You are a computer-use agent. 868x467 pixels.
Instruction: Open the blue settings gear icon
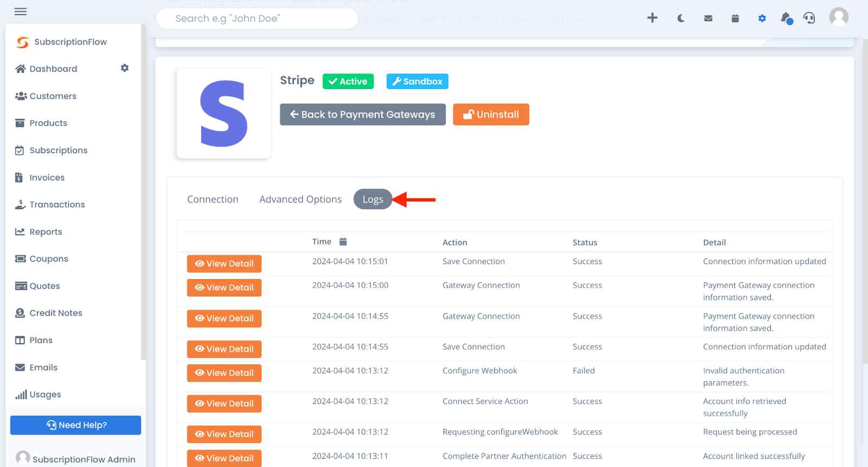coord(762,18)
